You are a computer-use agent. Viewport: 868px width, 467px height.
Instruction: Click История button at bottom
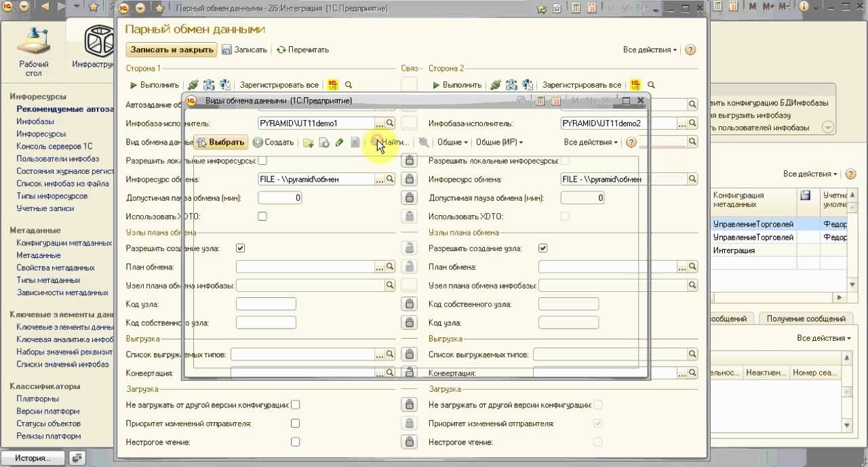33,458
